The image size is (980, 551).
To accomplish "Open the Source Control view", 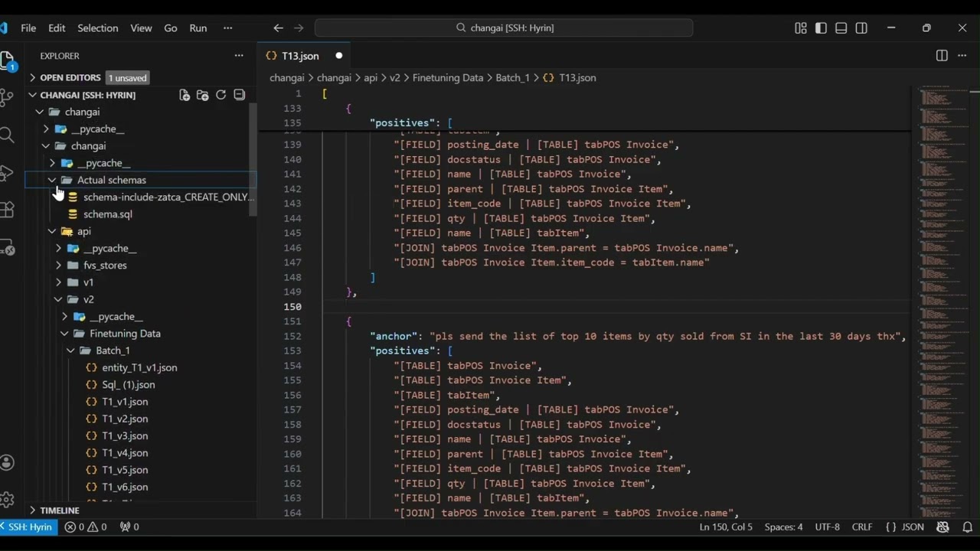I will pyautogui.click(x=7, y=97).
